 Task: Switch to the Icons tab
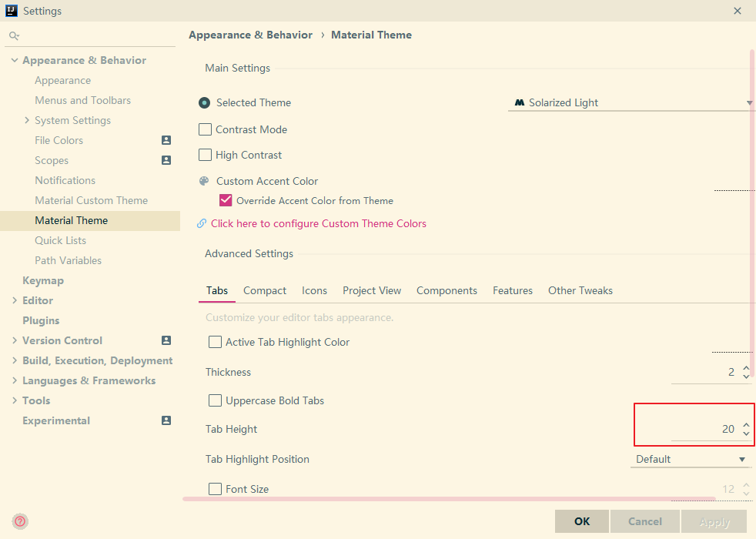pyautogui.click(x=314, y=291)
